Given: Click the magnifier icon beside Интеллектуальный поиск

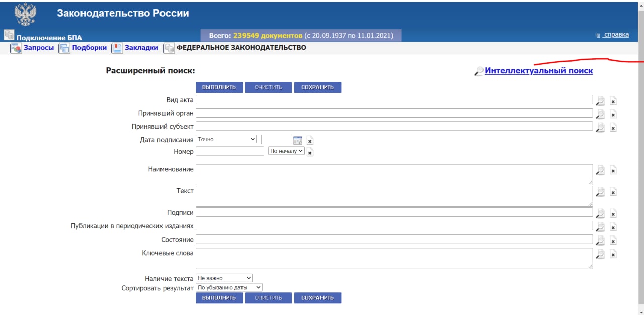Looking at the screenshot, I should pos(479,71).
